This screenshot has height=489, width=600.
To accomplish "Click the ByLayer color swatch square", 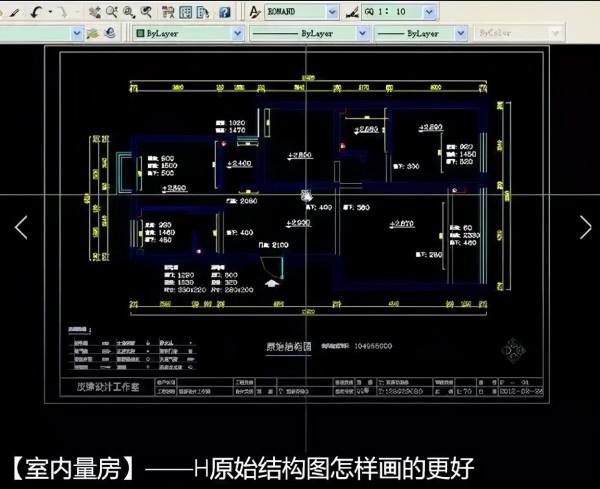I will click(140, 33).
